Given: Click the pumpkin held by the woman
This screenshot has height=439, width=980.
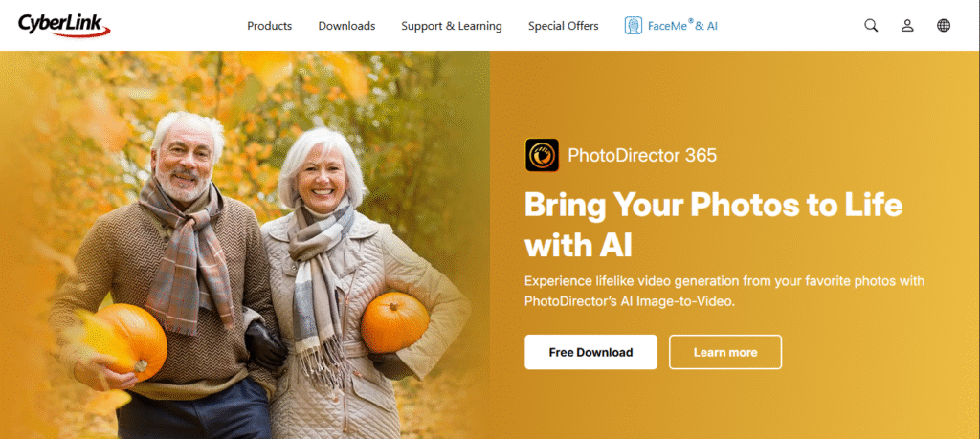Looking at the screenshot, I should tap(394, 322).
